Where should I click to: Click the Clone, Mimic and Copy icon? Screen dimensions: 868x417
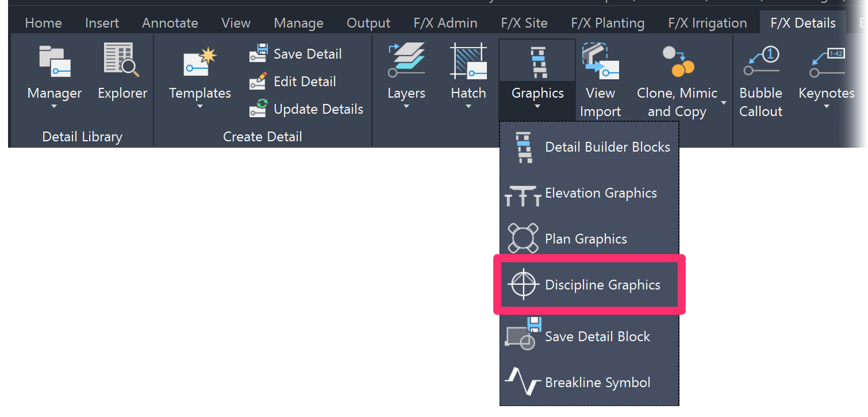coord(678,61)
